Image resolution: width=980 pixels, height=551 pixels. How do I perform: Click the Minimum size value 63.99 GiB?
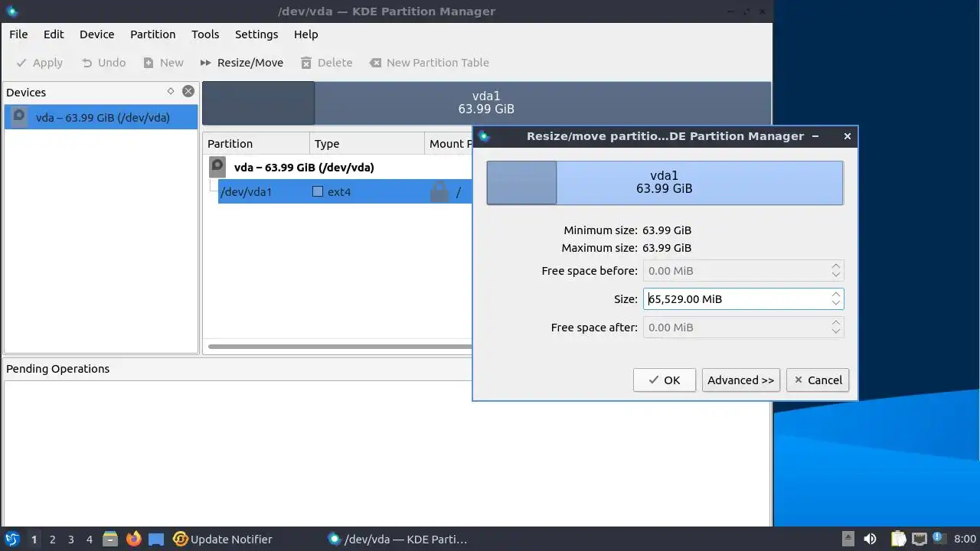(x=667, y=230)
